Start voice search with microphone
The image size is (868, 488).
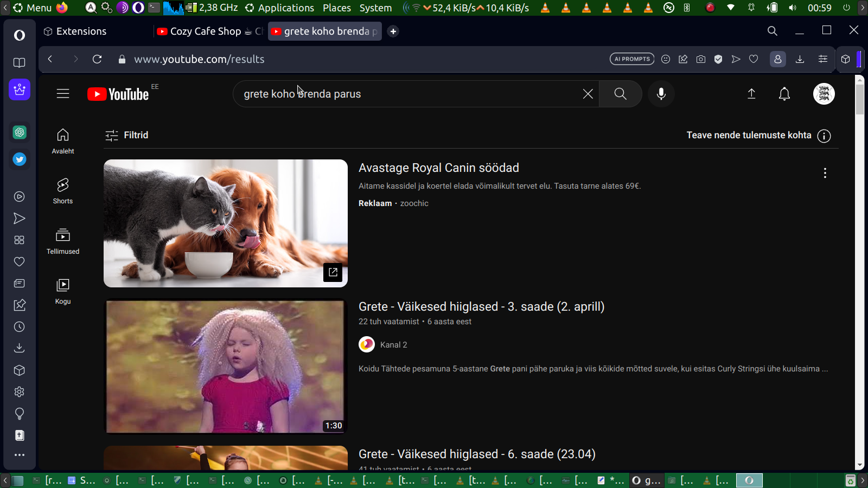click(661, 94)
